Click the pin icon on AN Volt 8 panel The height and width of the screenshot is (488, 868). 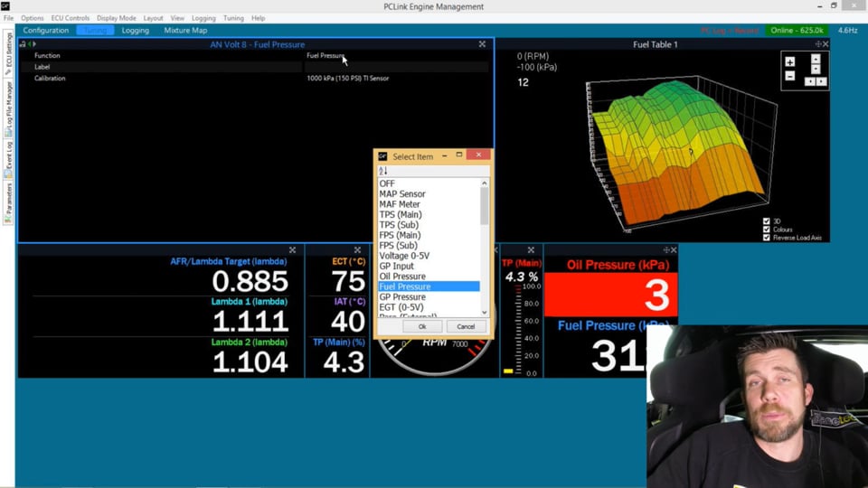[x=23, y=44]
